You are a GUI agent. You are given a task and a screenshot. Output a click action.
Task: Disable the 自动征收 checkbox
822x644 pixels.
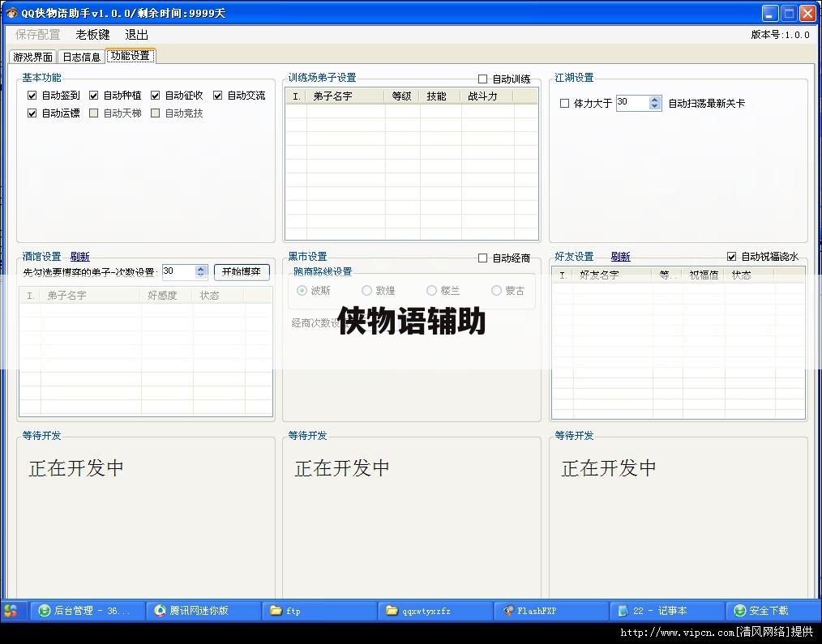click(x=155, y=96)
